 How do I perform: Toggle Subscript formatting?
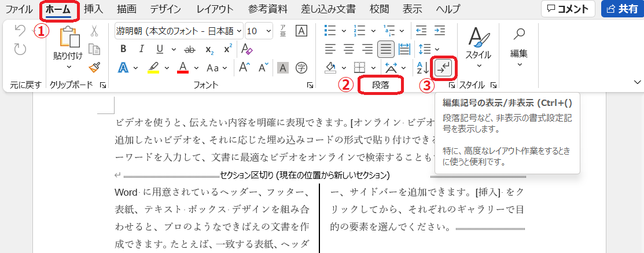pos(209,49)
